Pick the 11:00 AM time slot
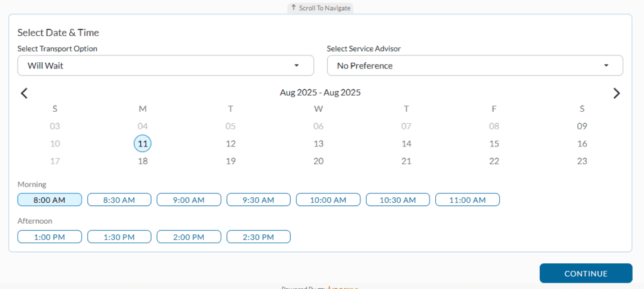Screen dimensions: 644x289 tap(467, 200)
